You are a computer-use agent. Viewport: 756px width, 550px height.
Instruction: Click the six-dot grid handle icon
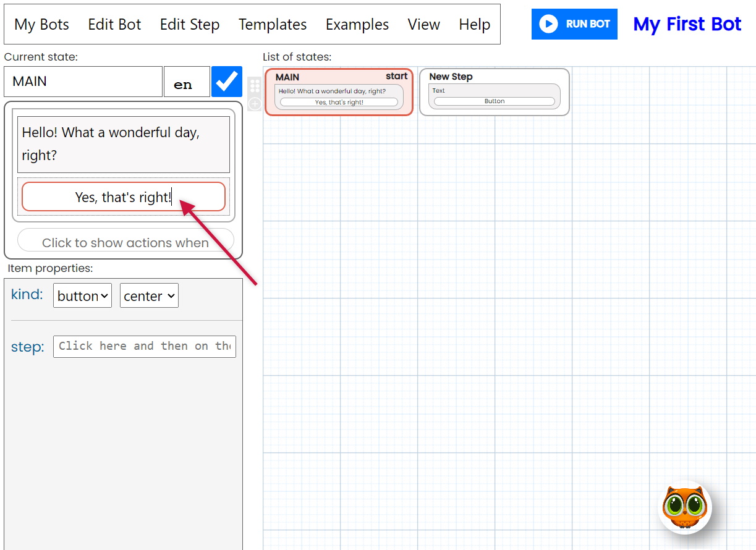(x=255, y=86)
